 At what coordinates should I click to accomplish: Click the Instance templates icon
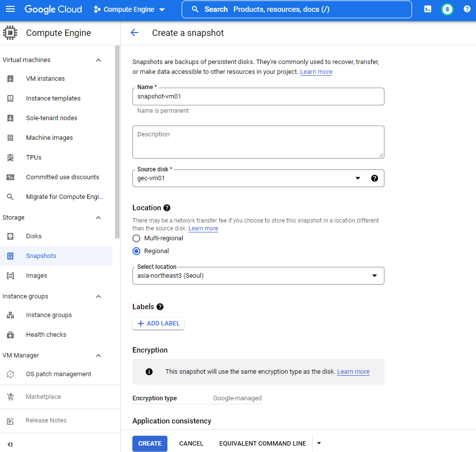[x=10, y=98]
